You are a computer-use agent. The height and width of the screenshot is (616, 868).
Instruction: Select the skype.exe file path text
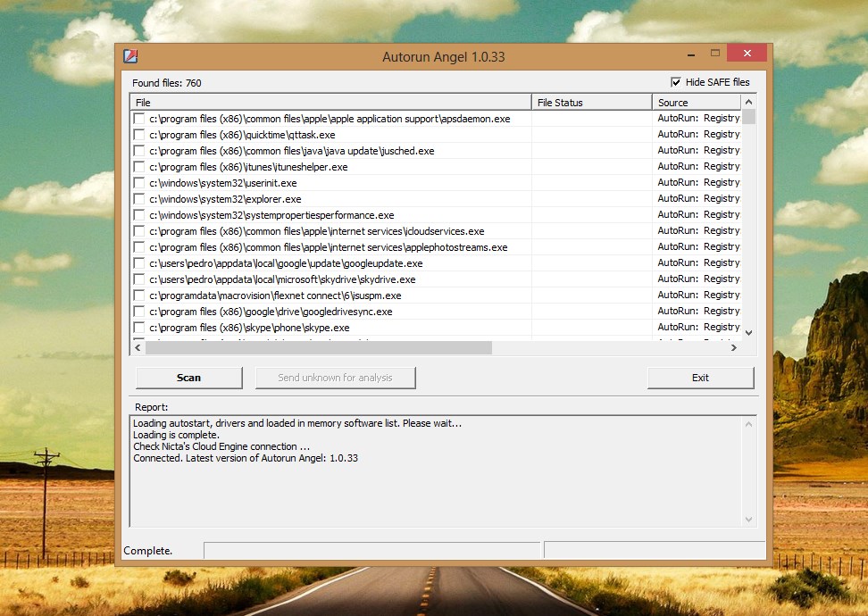click(x=249, y=327)
